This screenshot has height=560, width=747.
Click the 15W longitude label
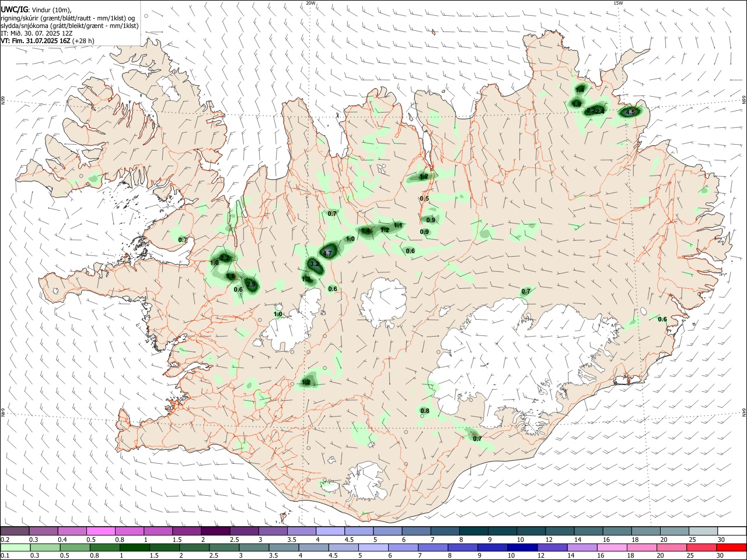(619, 3)
